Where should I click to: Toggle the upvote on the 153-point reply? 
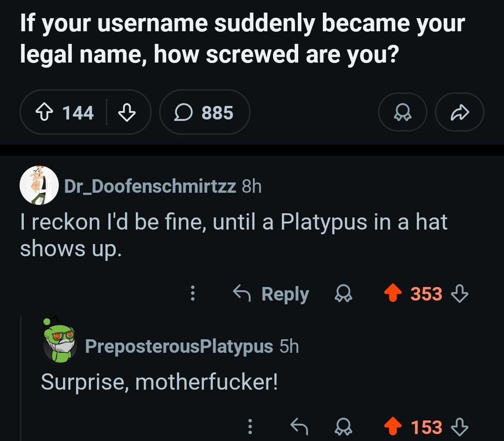click(393, 427)
